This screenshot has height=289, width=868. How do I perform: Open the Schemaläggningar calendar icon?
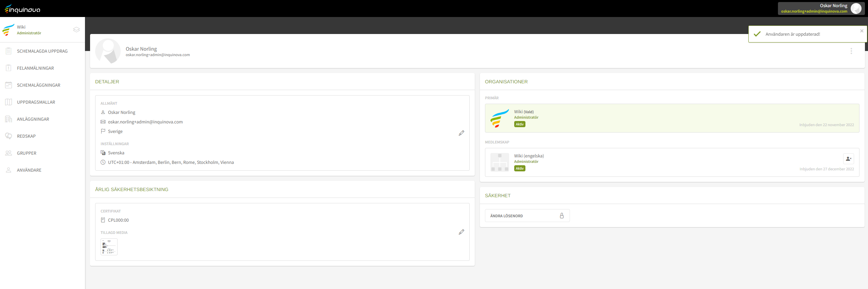click(8, 85)
